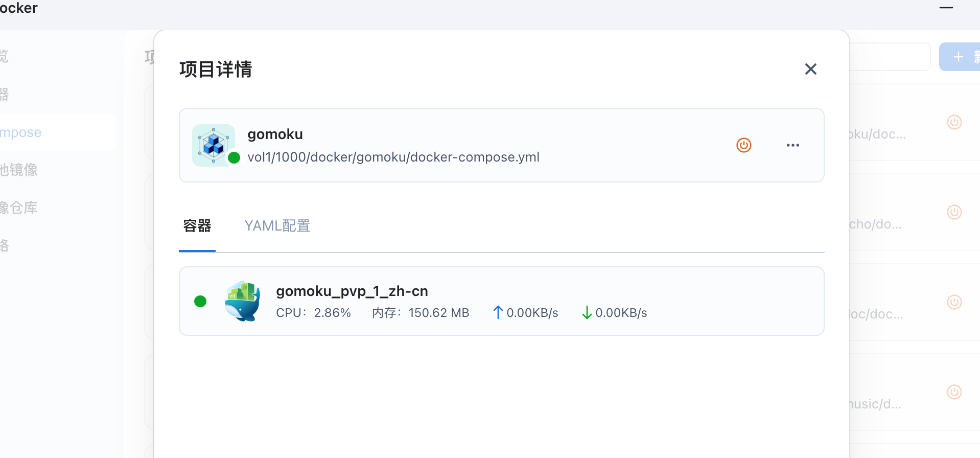
Task: Switch to the YAML配置 tab
Action: (277, 226)
